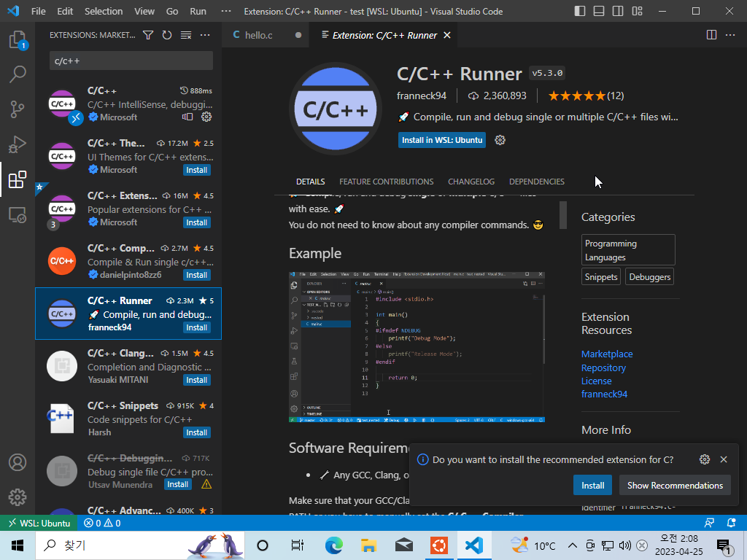Open the File menu
This screenshot has height=560, width=747.
(38, 11)
